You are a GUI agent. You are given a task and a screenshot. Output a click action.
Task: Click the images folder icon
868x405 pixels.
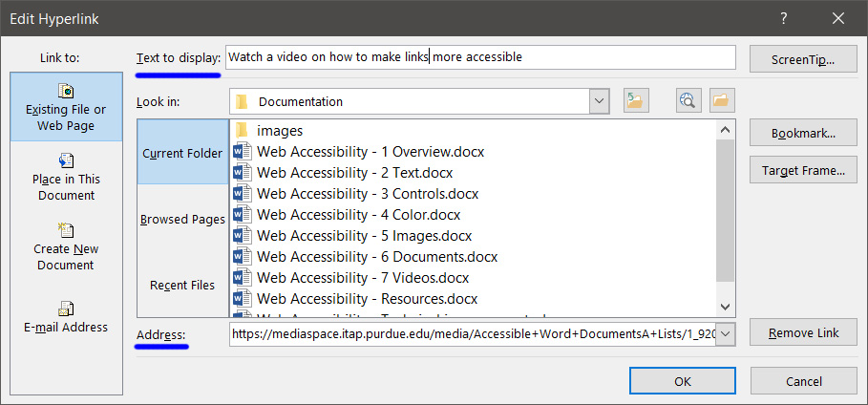(242, 131)
